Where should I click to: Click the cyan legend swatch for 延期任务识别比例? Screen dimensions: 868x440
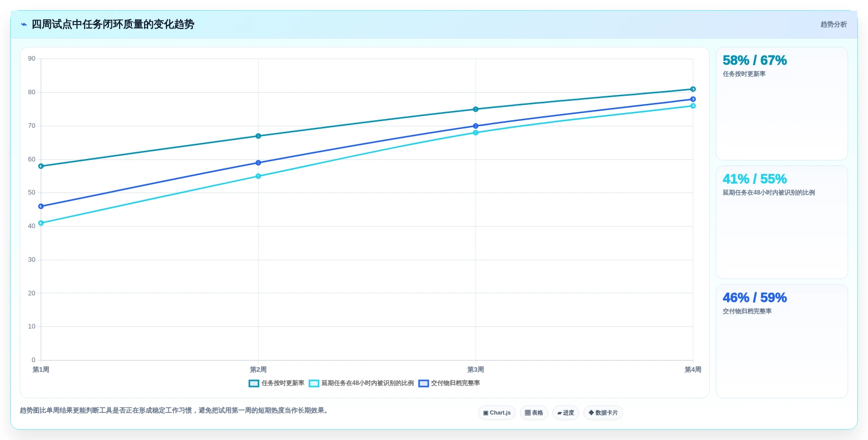click(314, 383)
